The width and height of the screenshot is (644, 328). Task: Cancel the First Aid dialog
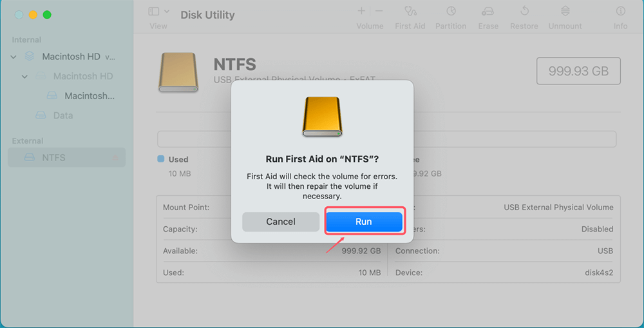click(281, 222)
